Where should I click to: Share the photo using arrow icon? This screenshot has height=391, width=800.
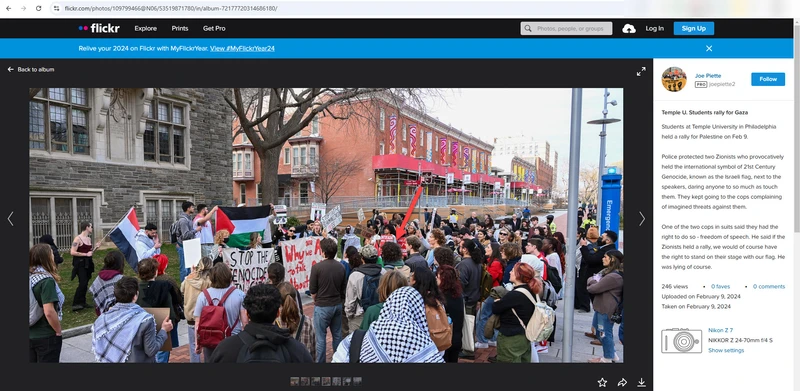(x=622, y=382)
